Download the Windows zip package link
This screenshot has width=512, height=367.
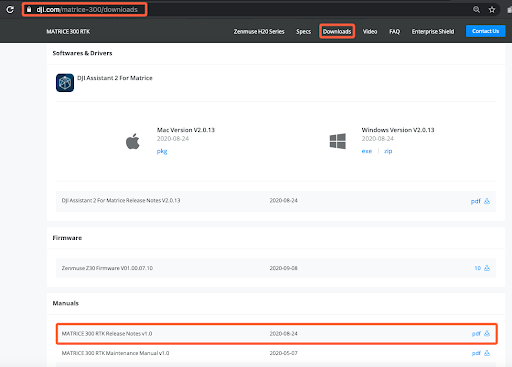[x=388, y=151]
